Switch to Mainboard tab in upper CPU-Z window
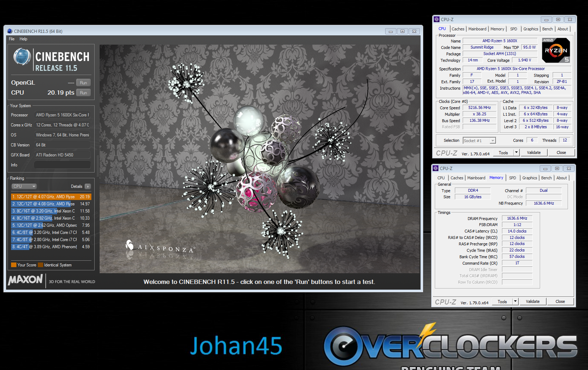This screenshot has width=588, height=370. 477,29
